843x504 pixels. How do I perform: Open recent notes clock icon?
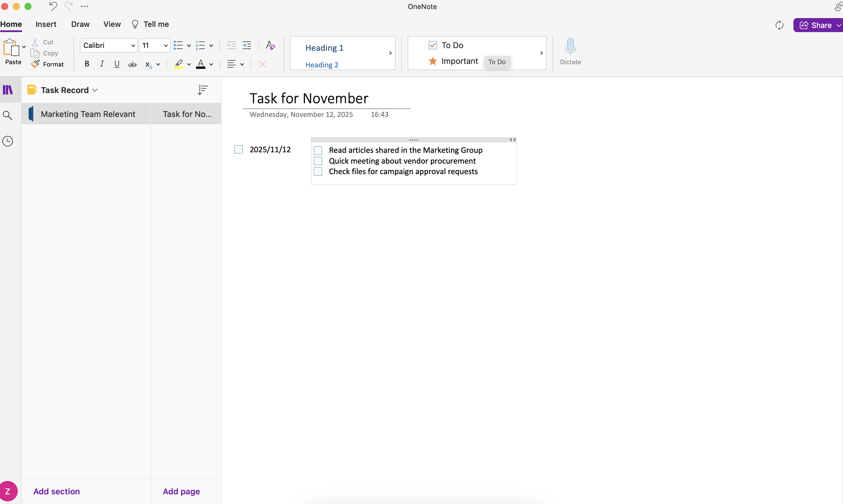point(8,141)
